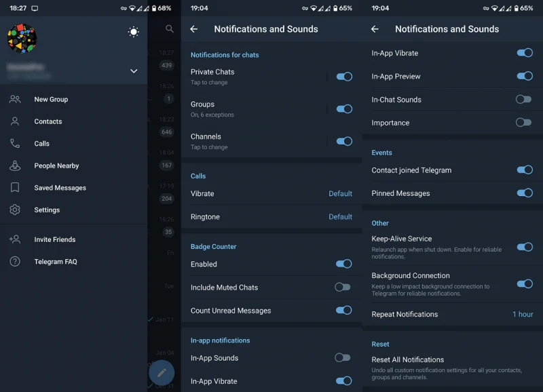Enable In-App Sounds switch
Screen dimensions: 543x392
[x=343, y=357]
